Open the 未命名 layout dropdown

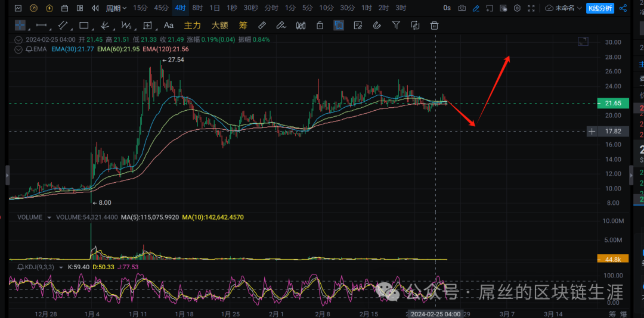564,8
